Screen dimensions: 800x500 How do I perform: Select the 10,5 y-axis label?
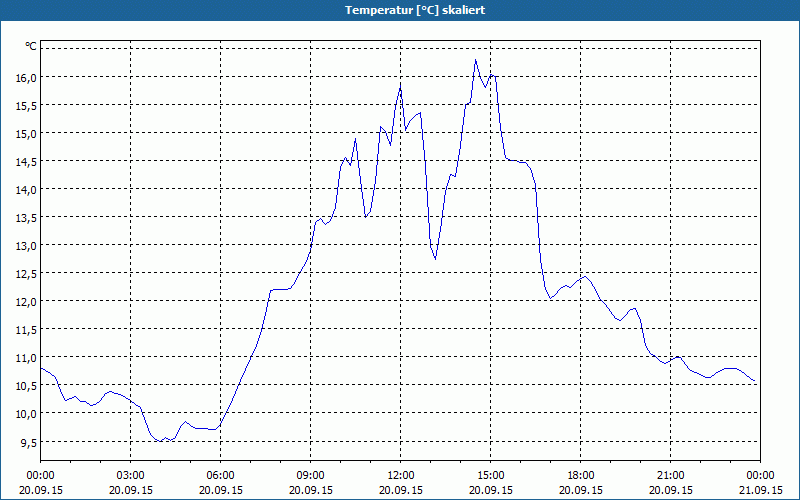coord(26,386)
